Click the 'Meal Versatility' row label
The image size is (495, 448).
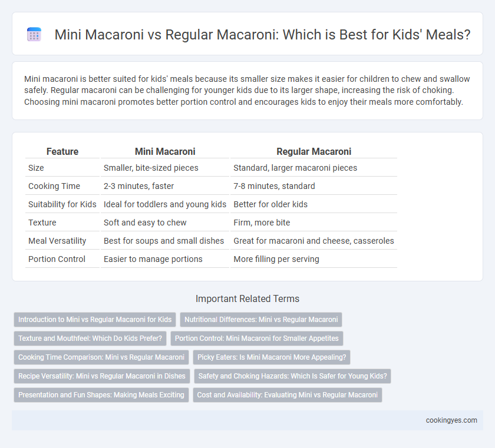(57, 241)
